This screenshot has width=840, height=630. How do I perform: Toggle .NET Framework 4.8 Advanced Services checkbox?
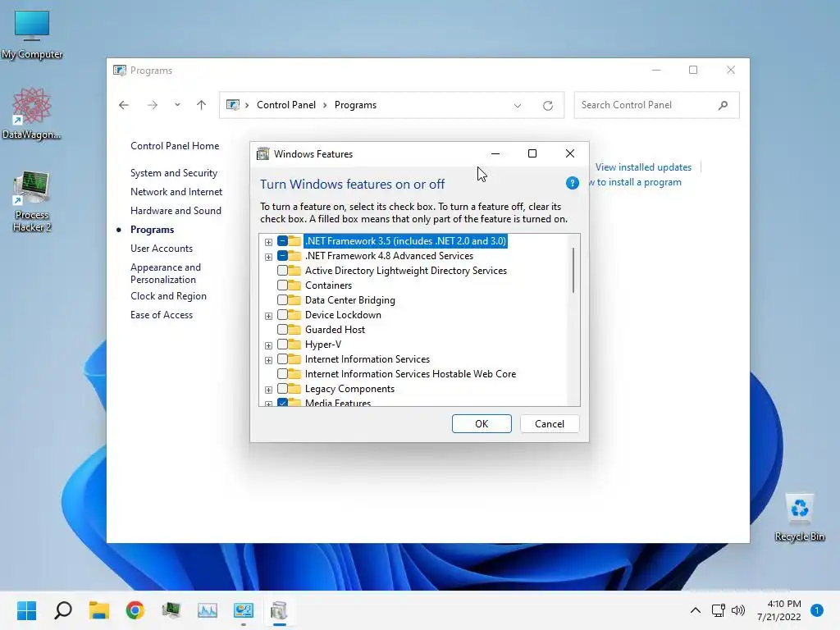(282, 256)
